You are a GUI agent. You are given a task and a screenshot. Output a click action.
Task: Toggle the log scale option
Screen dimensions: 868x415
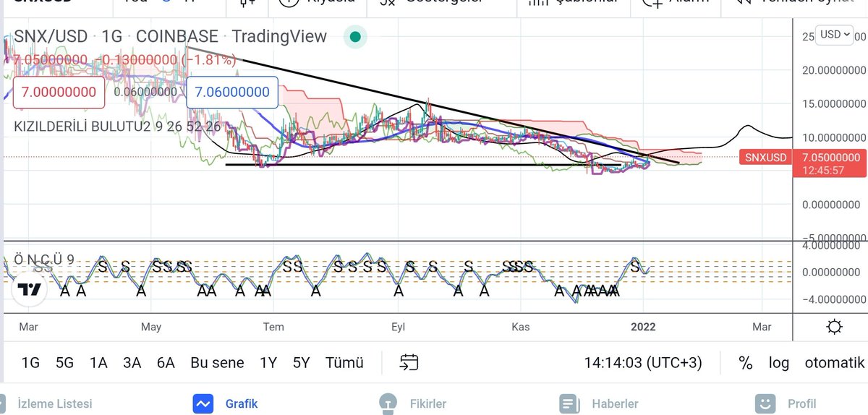coord(779,362)
